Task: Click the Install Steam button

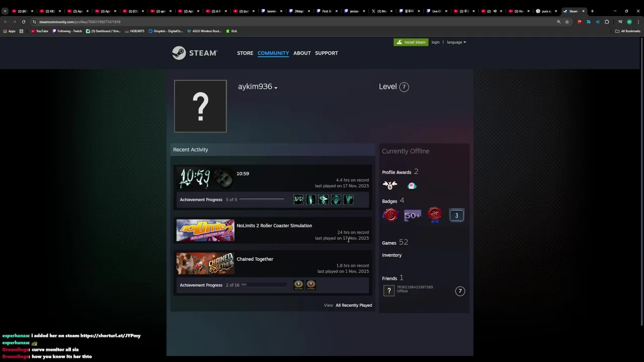Action: (x=411, y=42)
